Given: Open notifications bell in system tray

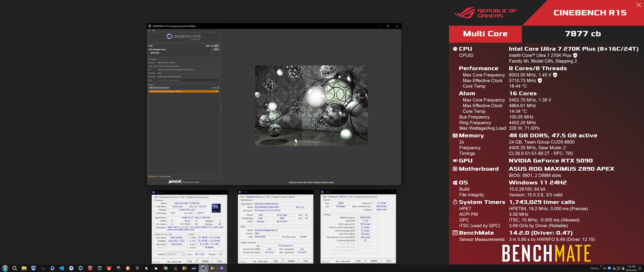Looking at the screenshot, I should pos(640,268).
